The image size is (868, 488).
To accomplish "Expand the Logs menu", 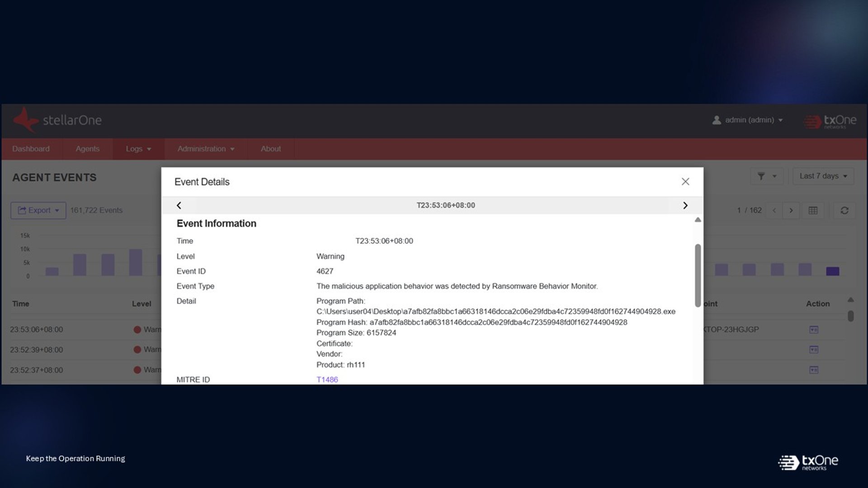I will pyautogui.click(x=138, y=149).
